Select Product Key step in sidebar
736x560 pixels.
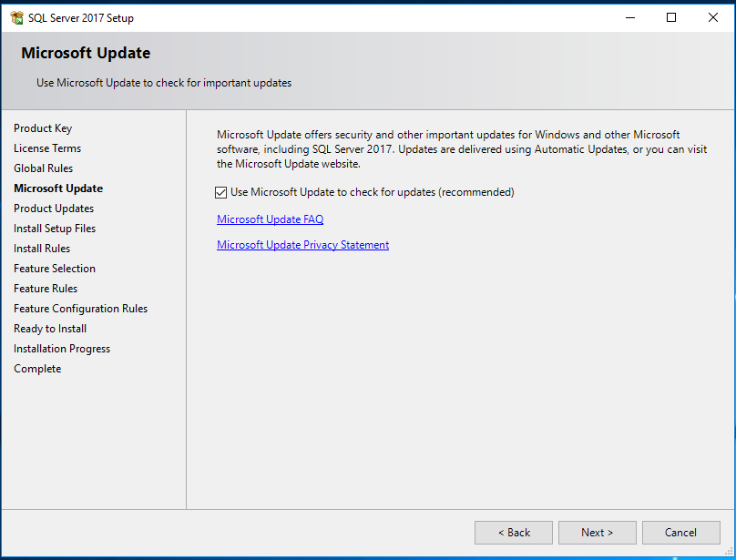43,128
